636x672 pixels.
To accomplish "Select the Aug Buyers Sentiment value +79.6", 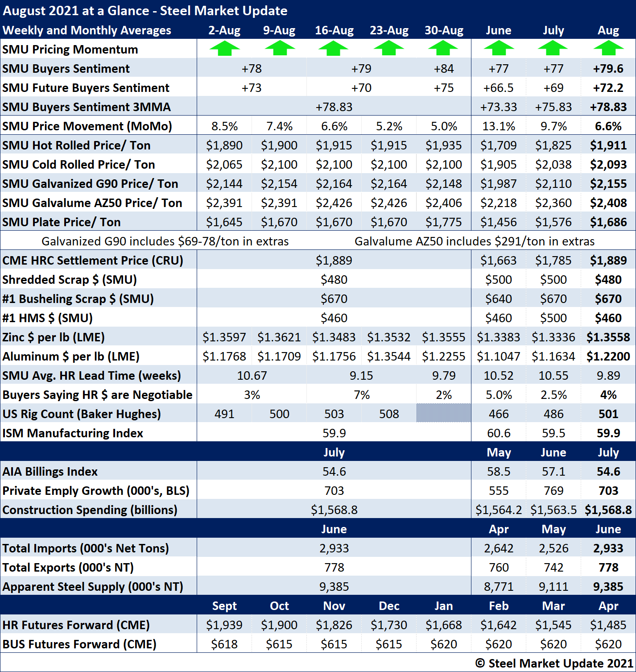I will click(608, 69).
